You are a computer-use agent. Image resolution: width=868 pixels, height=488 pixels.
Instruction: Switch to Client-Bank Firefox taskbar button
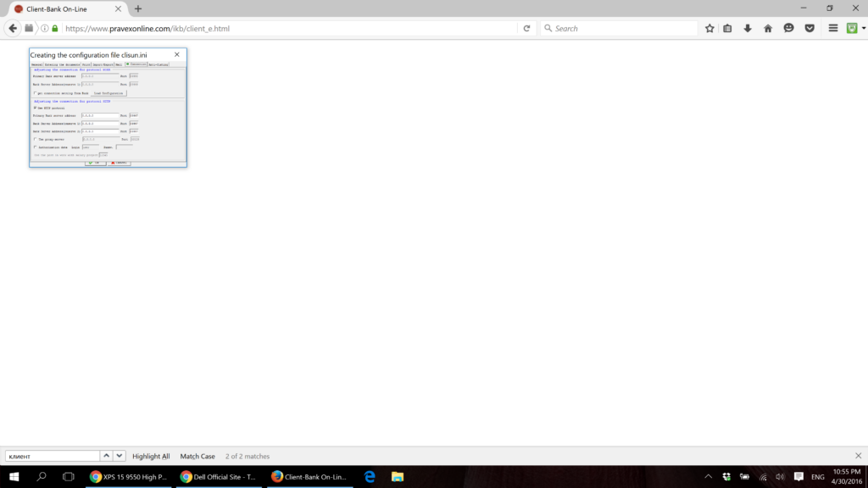[309, 476]
